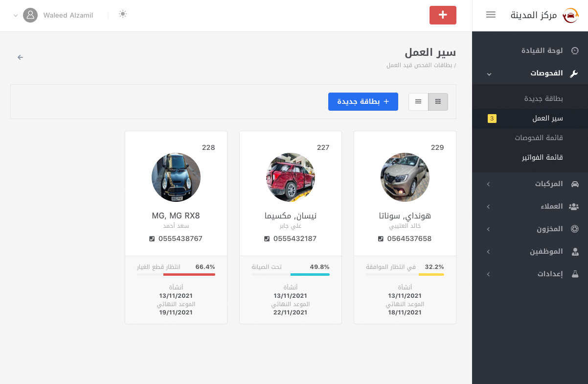Viewport: 588px width, 384px height.
Task: Click phone number 0555432187
Action: (295, 239)
